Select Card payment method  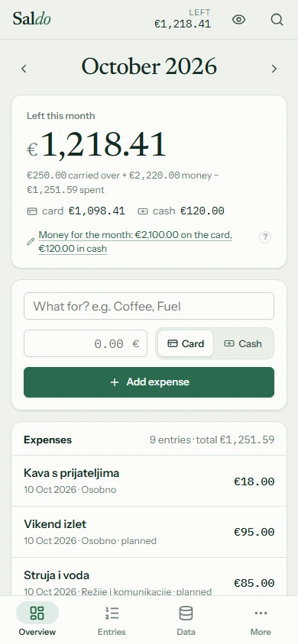186,343
